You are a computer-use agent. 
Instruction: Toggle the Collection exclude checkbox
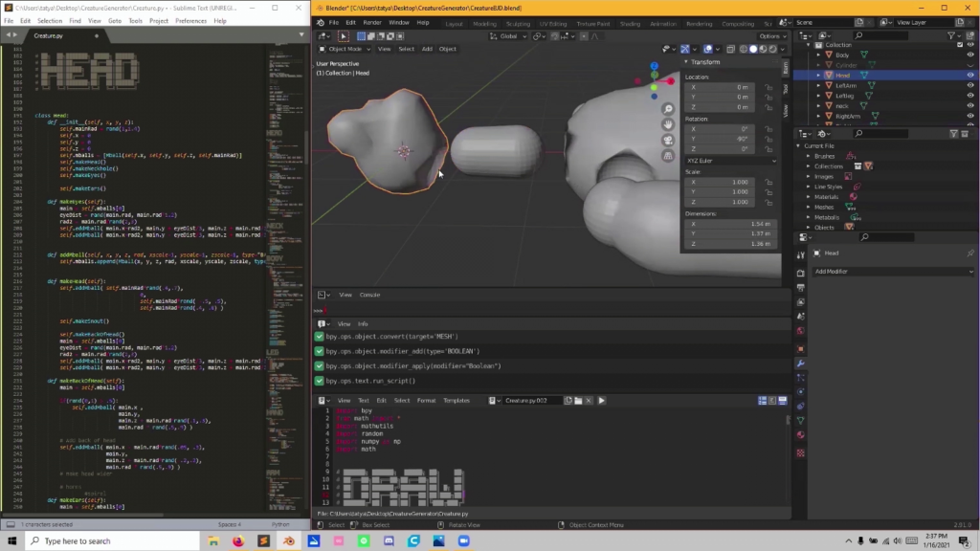coord(960,45)
